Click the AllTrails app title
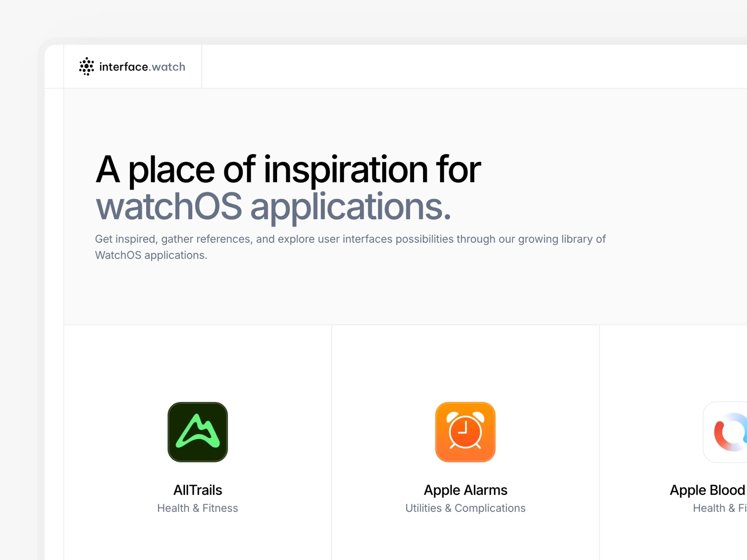 [x=197, y=490]
